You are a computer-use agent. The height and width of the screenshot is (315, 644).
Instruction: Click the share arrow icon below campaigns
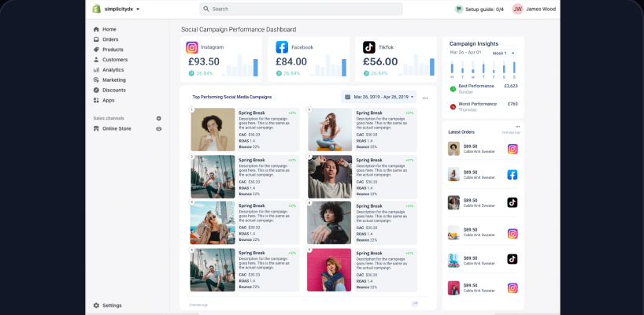coord(415,303)
